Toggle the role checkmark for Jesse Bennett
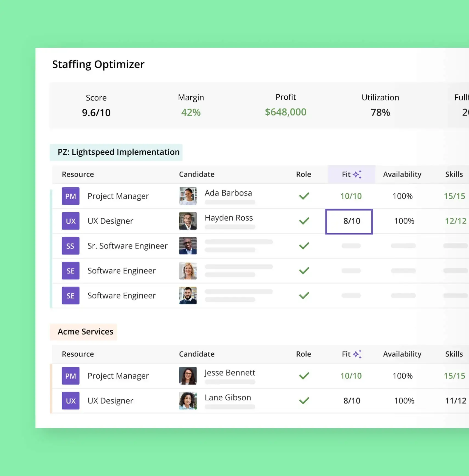This screenshot has height=476, width=469. tap(304, 376)
